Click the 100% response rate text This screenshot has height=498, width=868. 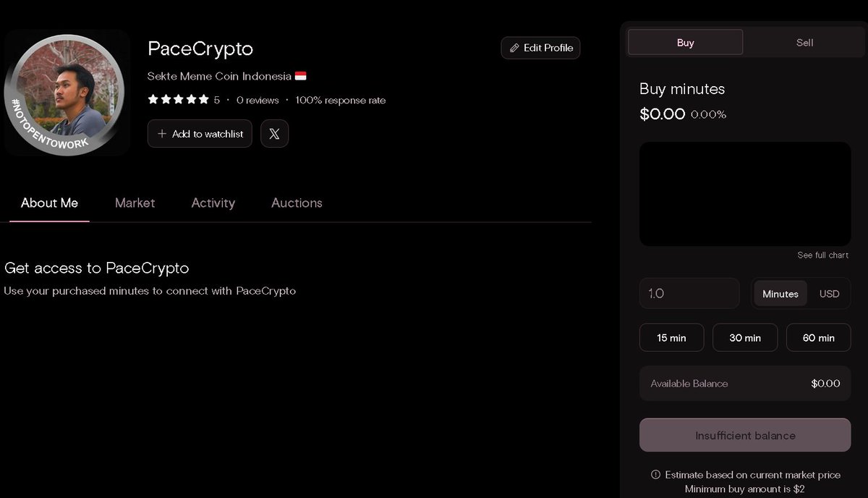coord(341,101)
